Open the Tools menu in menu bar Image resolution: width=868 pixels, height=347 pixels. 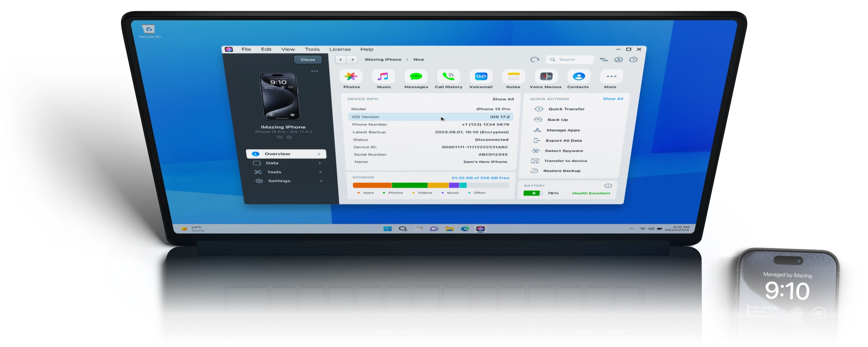click(312, 49)
